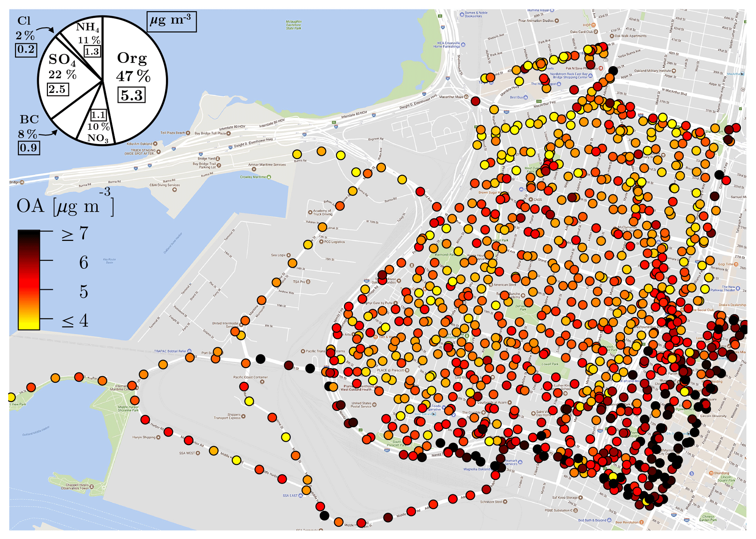This screenshot has height=539, width=756.
Task: Select the Hanjin Shipping location pin
Action: point(158,437)
